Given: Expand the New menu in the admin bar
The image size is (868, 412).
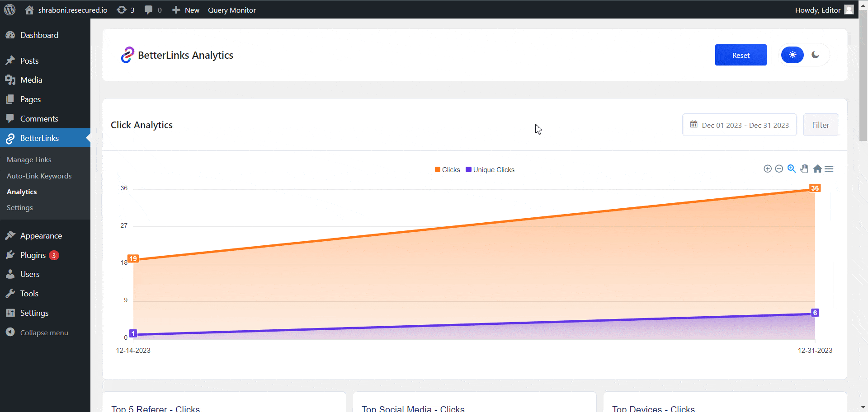Looking at the screenshot, I should [x=185, y=10].
